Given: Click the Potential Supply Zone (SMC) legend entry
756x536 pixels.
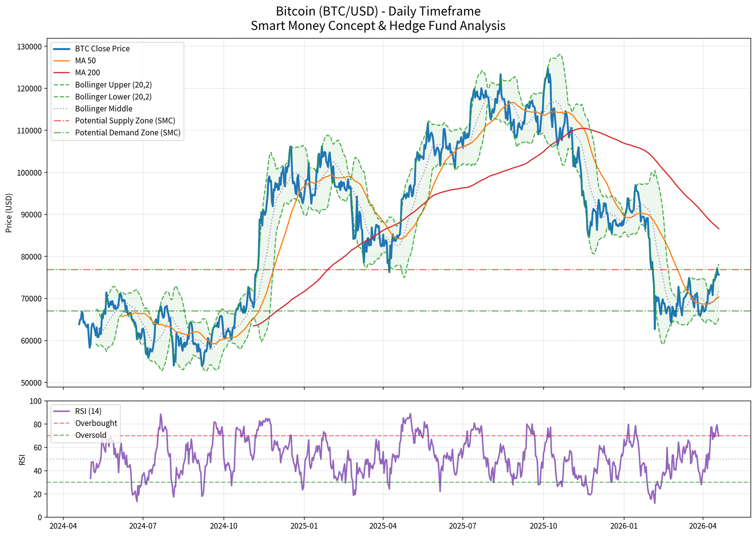Looking at the screenshot, I should pyautogui.click(x=125, y=121).
